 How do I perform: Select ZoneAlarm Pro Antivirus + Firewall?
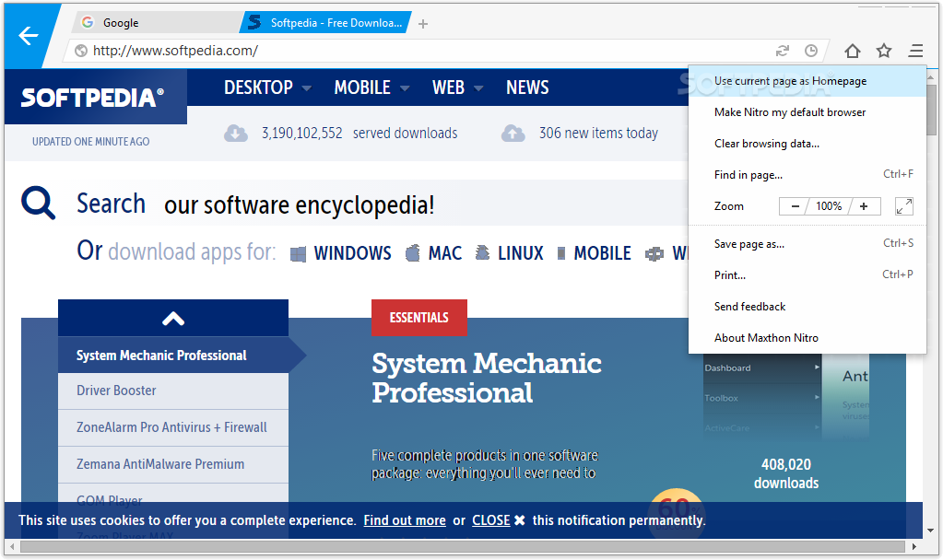[x=173, y=427]
